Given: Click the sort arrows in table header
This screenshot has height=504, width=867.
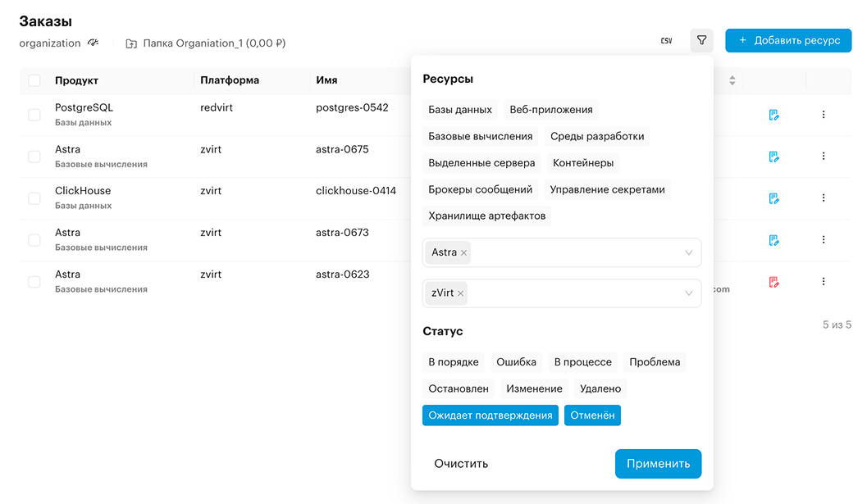Looking at the screenshot, I should click(x=732, y=80).
